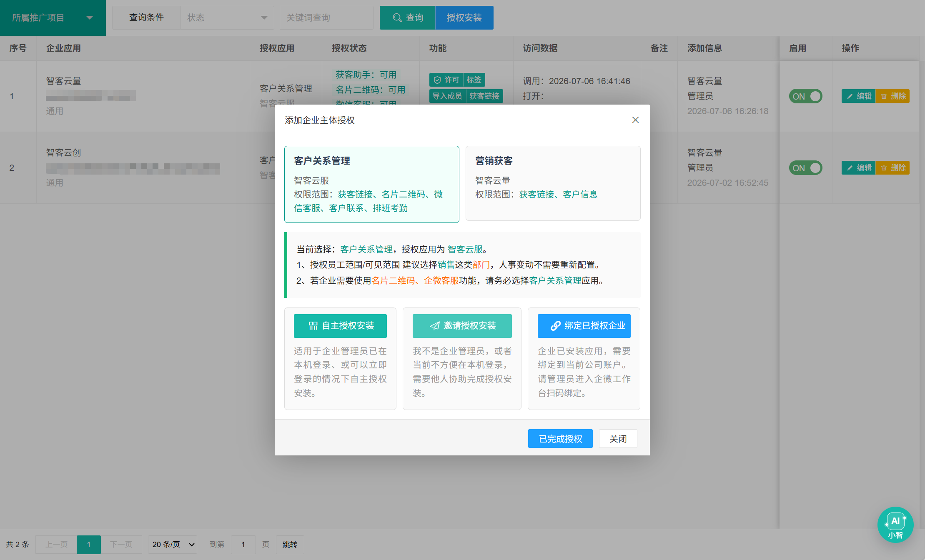Click the 关闭 button in dialog footer

[618, 439]
